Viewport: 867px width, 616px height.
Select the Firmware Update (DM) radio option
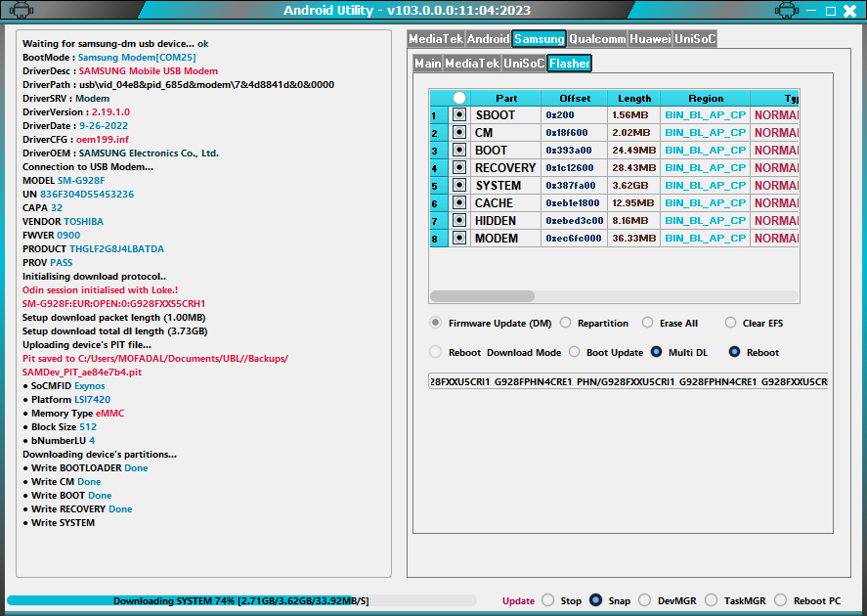(x=436, y=323)
